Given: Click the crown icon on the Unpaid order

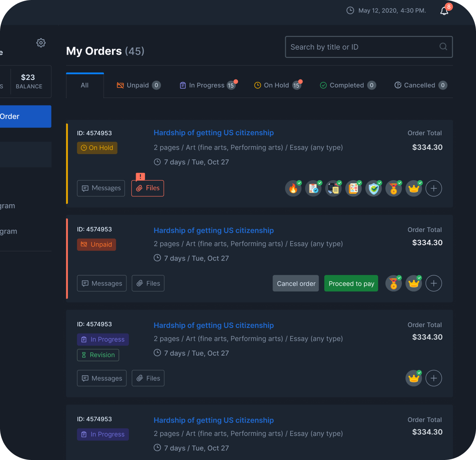Looking at the screenshot, I should point(414,283).
